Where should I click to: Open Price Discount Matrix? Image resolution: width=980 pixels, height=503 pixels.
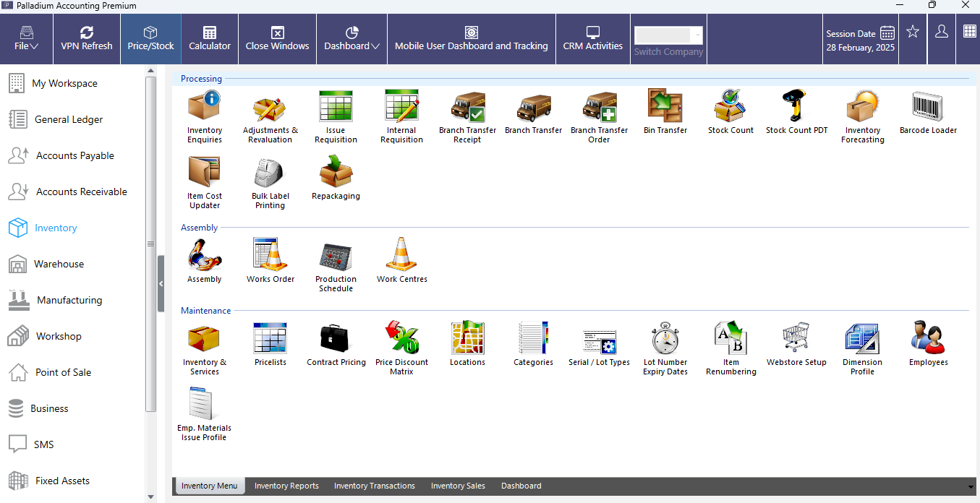tap(402, 348)
